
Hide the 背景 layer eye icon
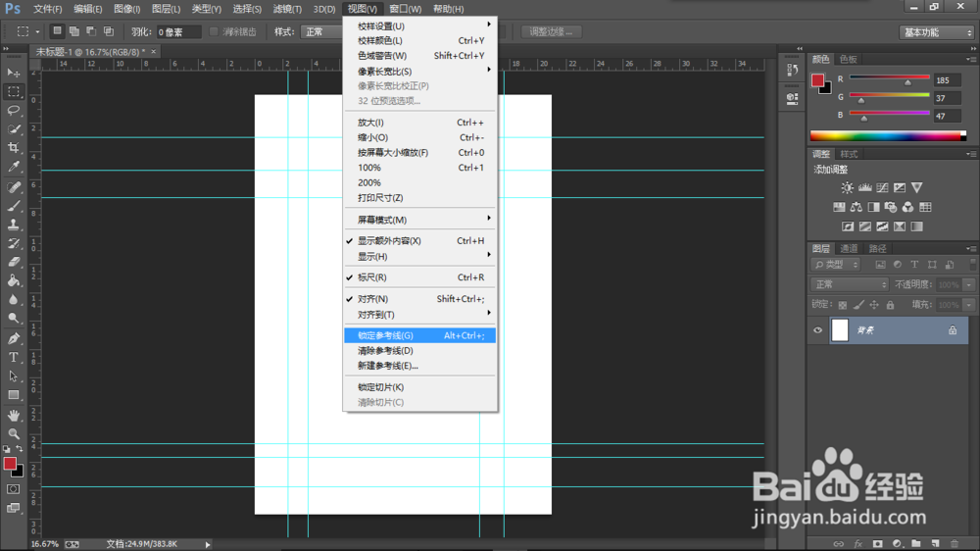[x=817, y=330]
